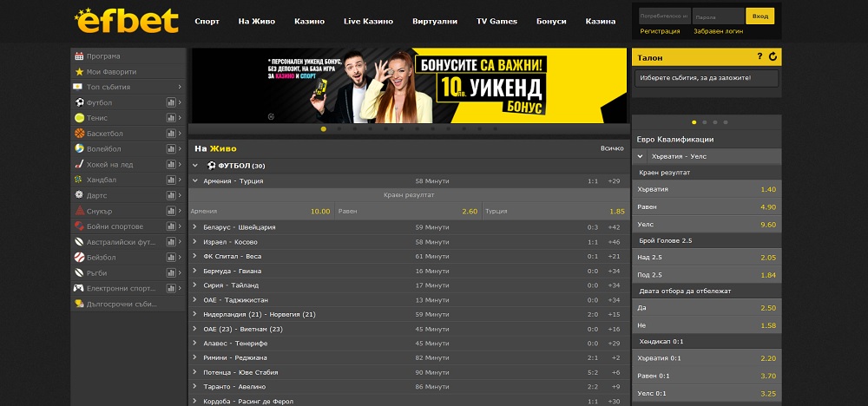The height and width of the screenshot is (406, 868).
Task: Open the Казино menu item
Action: click(x=309, y=21)
